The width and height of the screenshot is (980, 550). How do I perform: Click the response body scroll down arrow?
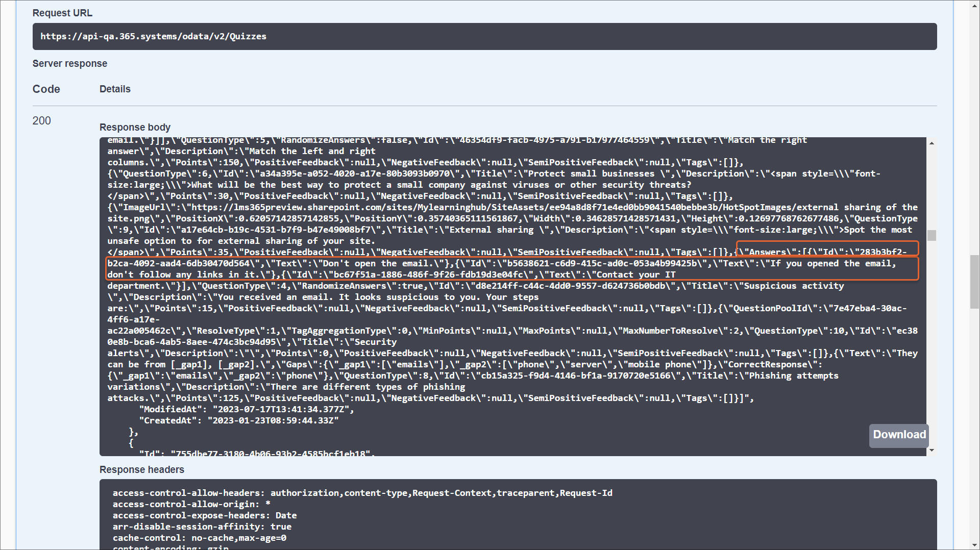(x=932, y=450)
